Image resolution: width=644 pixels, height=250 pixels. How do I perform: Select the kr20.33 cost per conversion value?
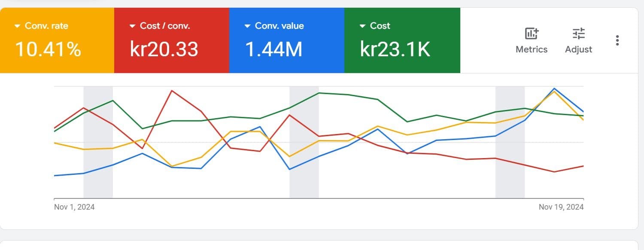(164, 49)
